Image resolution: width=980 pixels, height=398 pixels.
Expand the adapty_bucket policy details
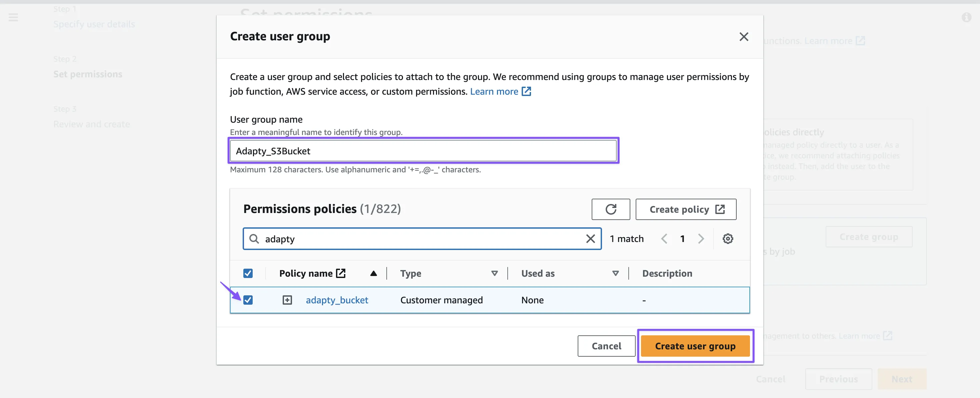(287, 300)
